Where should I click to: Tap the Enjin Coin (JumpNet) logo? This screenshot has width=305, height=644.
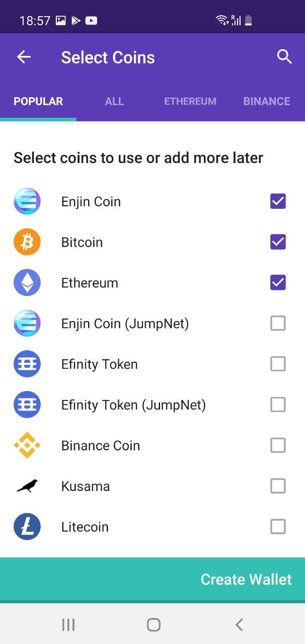pyautogui.click(x=27, y=324)
